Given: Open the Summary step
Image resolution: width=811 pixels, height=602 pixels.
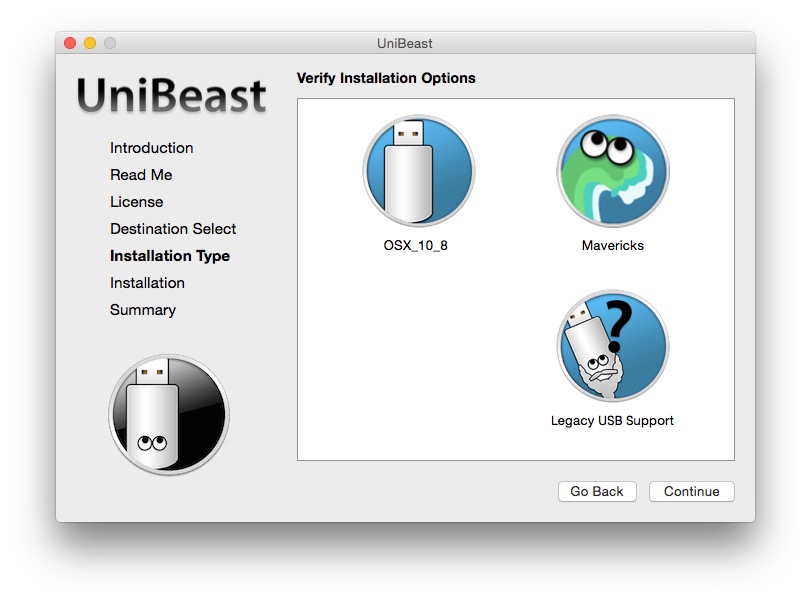Looking at the screenshot, I should click(x=143, y=310).
